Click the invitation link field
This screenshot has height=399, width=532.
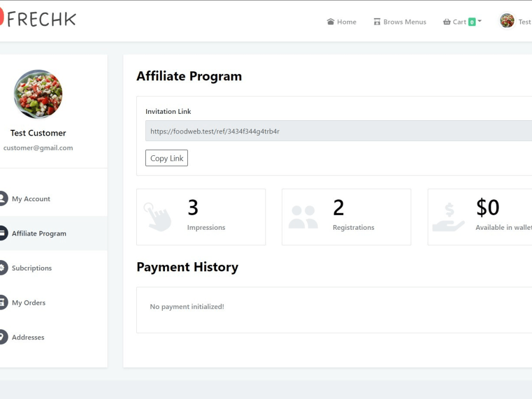(x=338, y=131)
